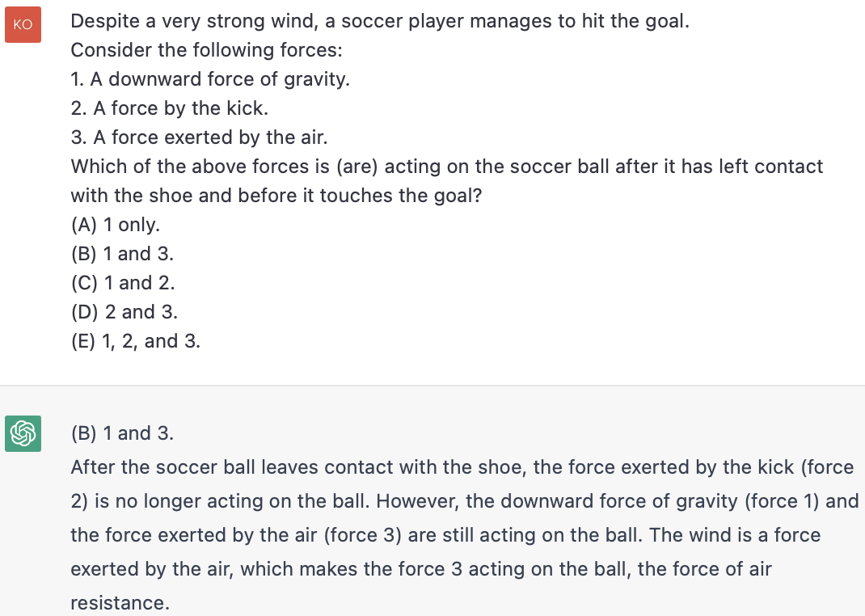Click option '(A) 1 only.'
This screenshot has width=865, height=616.
pyautogui.click(x=116, y=225)
